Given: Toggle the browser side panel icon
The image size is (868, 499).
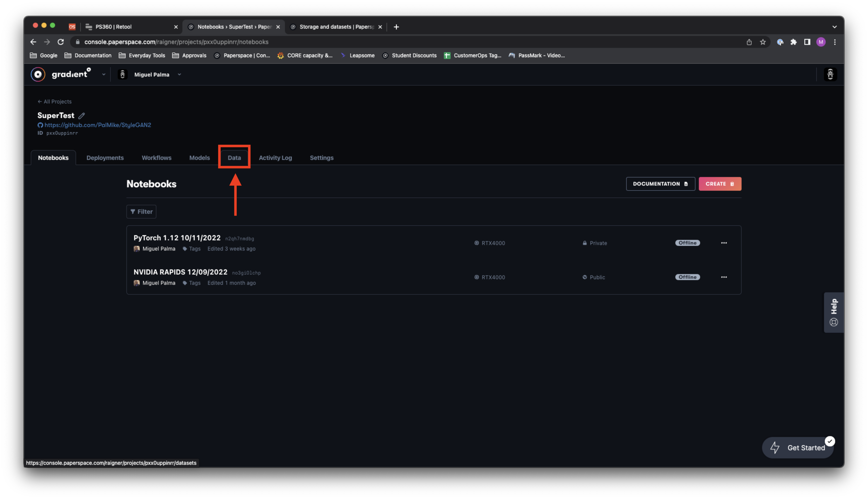Looking at the screenshot, I should pos(807,42).
